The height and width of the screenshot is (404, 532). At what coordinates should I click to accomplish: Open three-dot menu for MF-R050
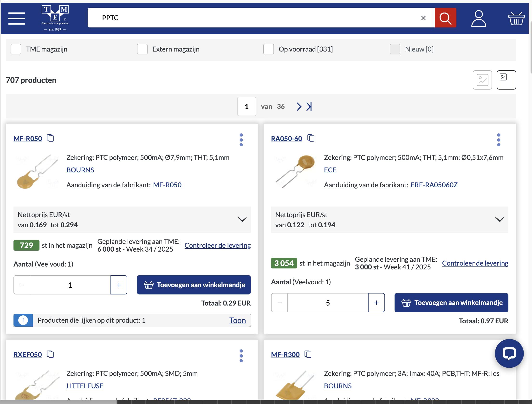(x=241, y=140)
